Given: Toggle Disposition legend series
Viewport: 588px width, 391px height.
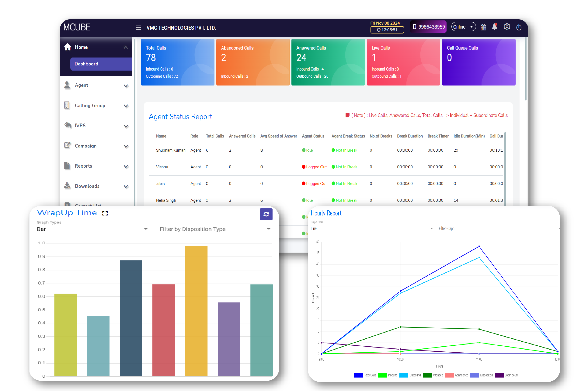Looking at the screenshot, I should pyautogui.click(x=481, y=375).
